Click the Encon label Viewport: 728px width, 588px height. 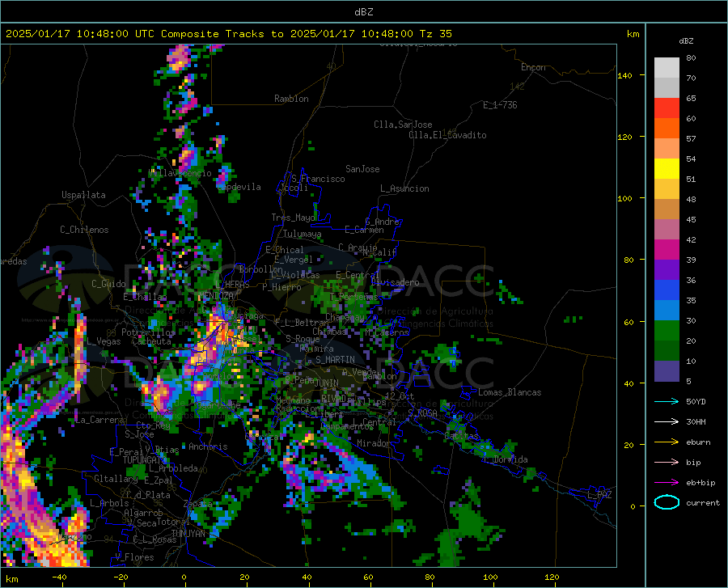click(533, 67)
